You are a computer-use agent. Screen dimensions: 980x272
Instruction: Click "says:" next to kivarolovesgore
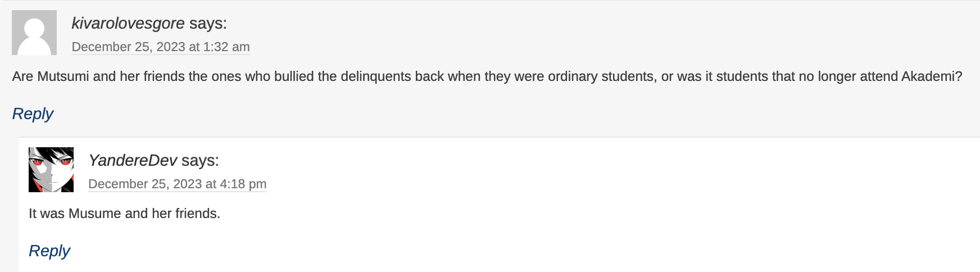[x=208, y=23]
